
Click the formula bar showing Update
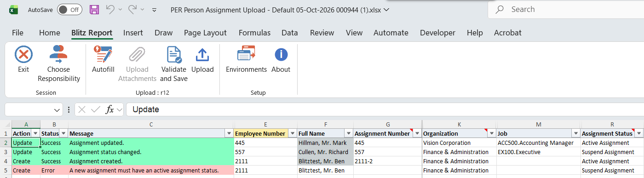click(385, 109)
